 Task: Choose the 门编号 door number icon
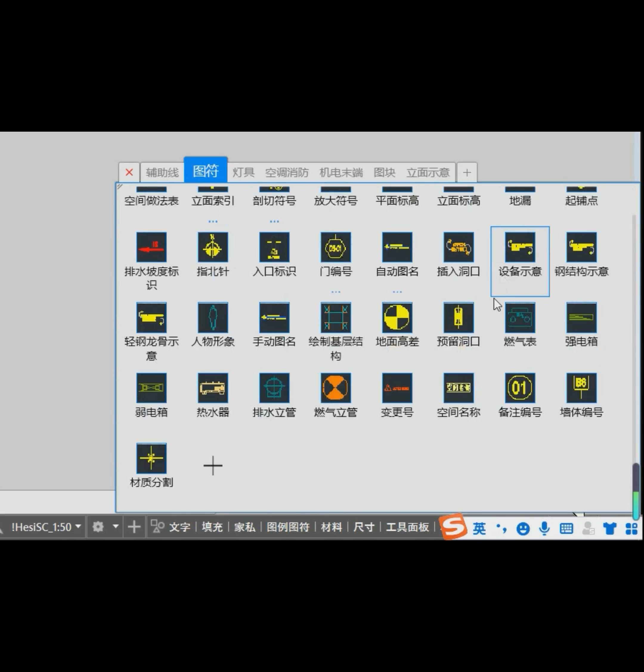pos(335,247)
